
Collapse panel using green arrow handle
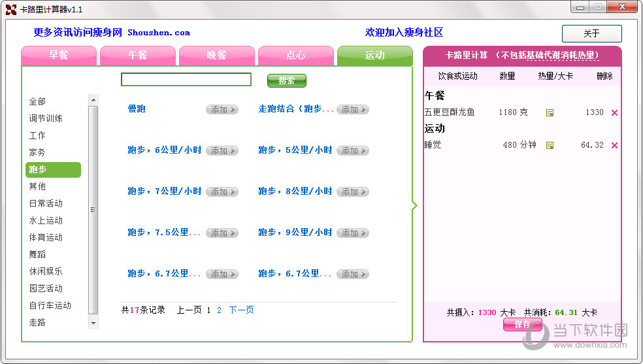click(x=414, y=205)
